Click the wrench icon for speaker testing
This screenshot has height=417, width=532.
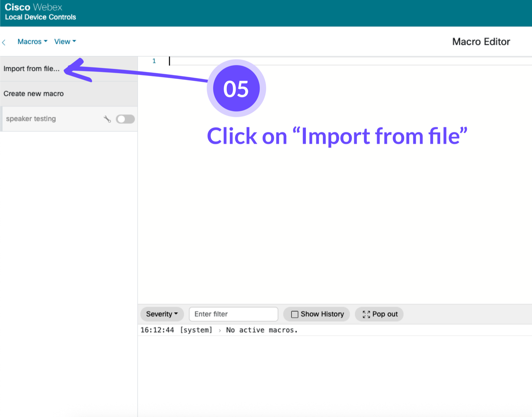click(x=107, y=119)
